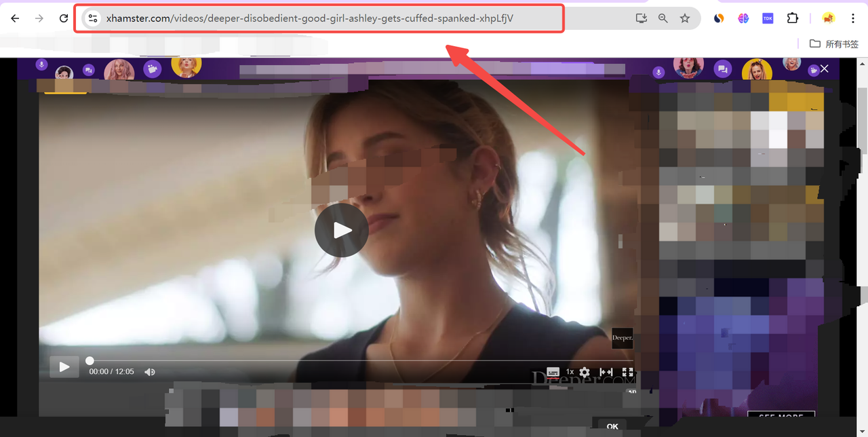
Task: Enter fullscreen playback mode
Action: (x=627, y=372)
